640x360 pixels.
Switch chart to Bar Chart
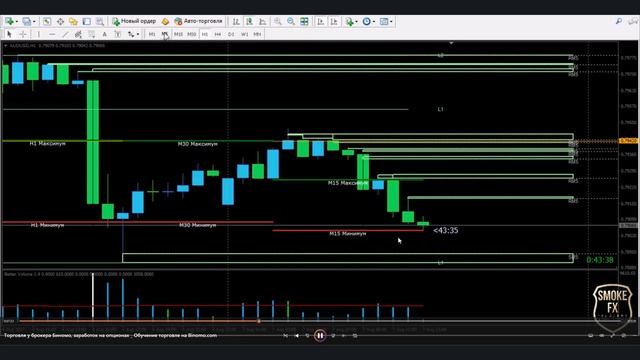pos(236,21)
